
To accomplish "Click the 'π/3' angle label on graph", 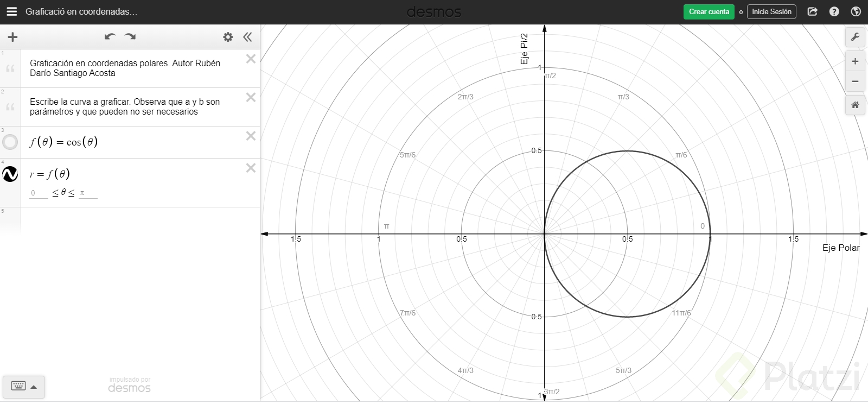I will coord(623,97).
